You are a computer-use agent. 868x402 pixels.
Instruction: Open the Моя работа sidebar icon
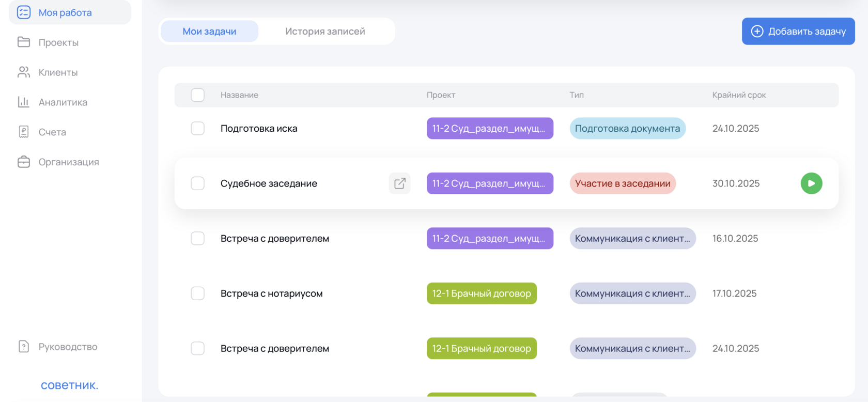coord(24,12)
